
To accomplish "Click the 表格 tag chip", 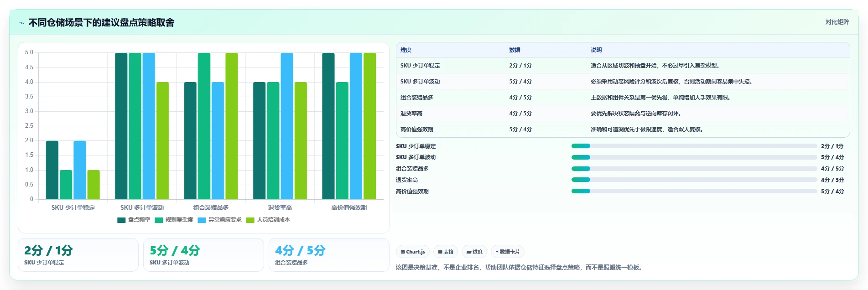I will pos(446,252).
